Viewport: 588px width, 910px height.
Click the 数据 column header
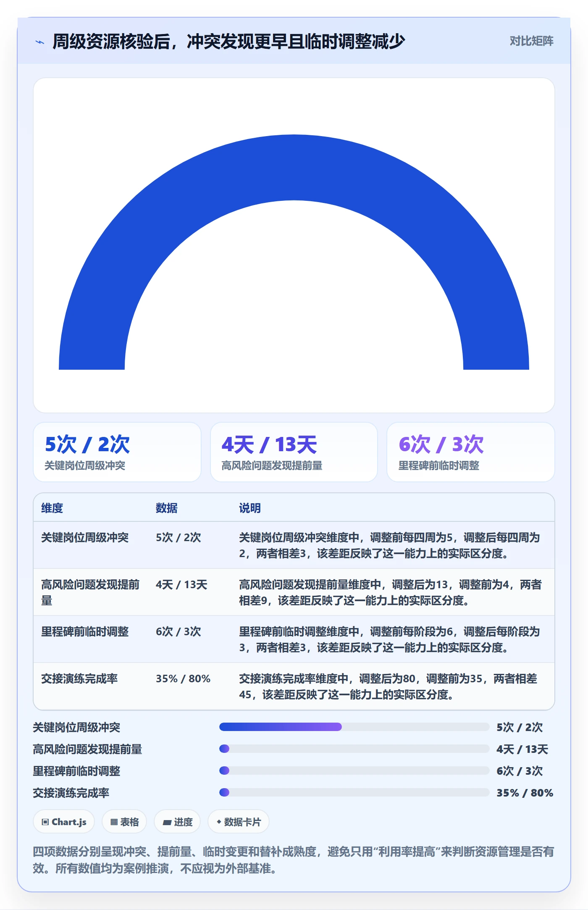(x=167, y=508)
